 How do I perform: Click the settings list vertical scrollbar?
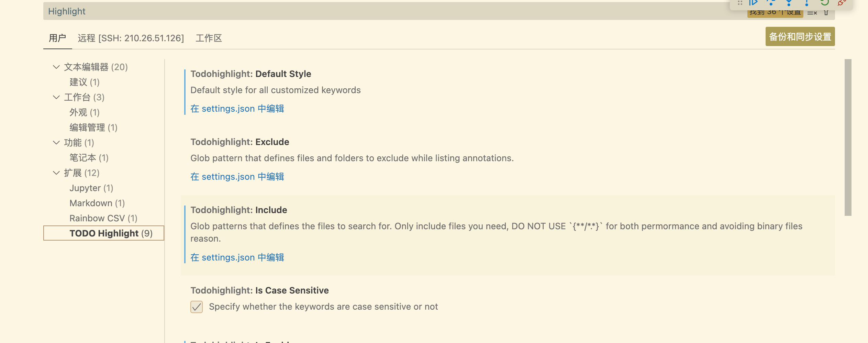tap(848, 137)
